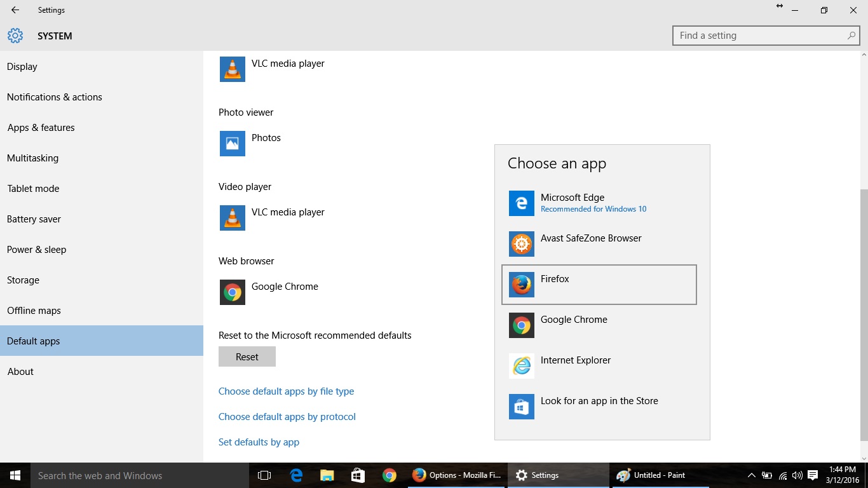Open Choose default apps by protocol
Screen dimensions: 868x488
pyautogui.click(x=287, y=417)
